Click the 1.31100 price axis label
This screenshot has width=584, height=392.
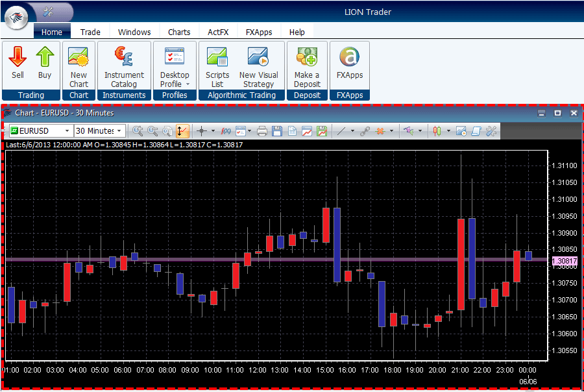[565, 165]
